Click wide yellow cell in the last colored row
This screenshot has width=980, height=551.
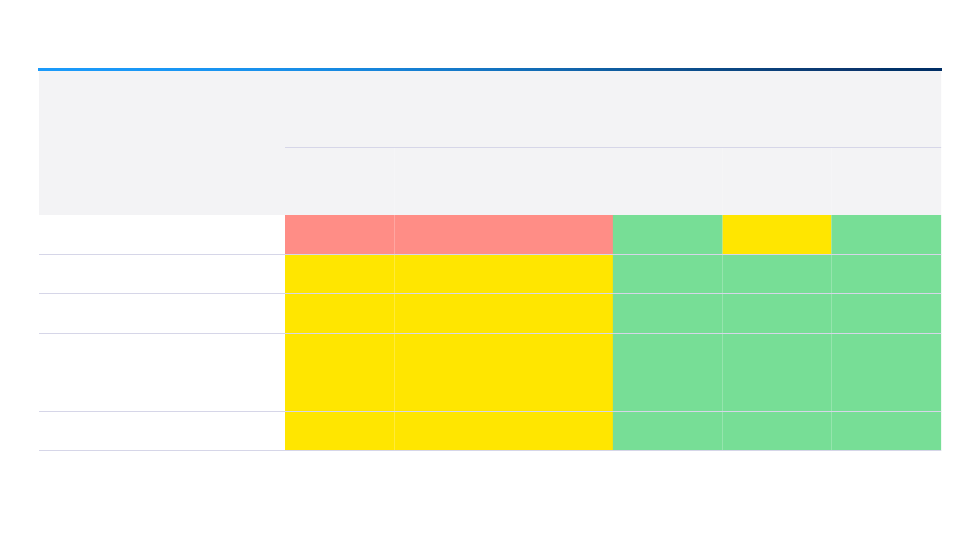coord(503,431)
